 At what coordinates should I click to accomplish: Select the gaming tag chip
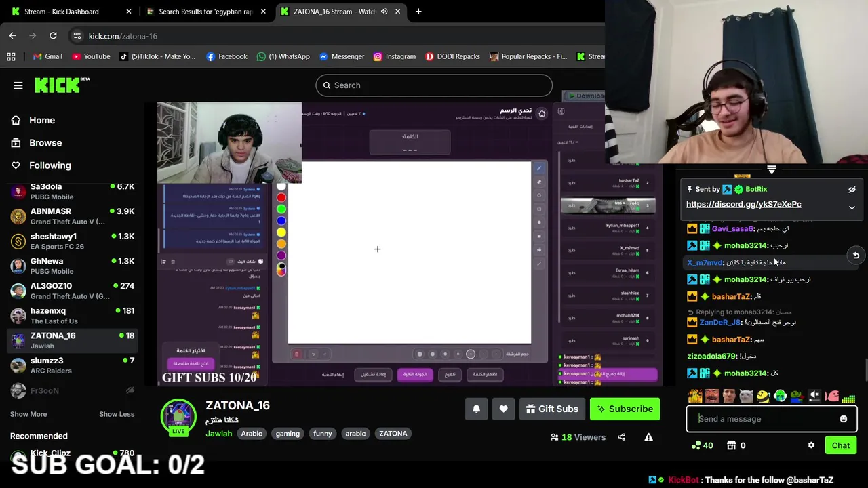click(288, 434)
